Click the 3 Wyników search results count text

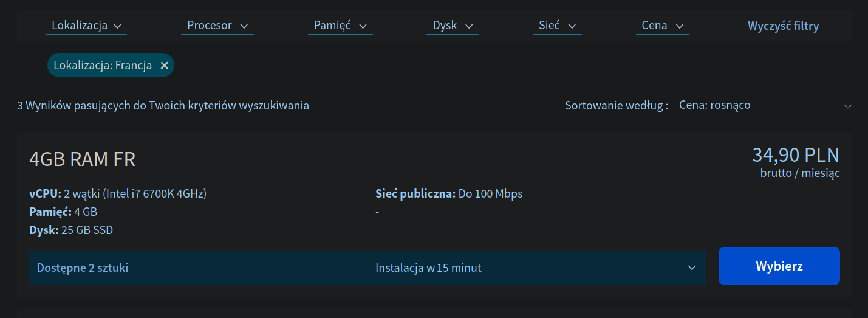click(x=163, y=106)
